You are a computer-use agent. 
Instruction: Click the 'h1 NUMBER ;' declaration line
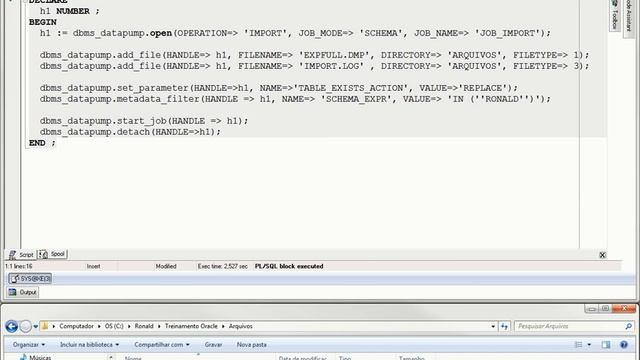[x=69, y=11]
